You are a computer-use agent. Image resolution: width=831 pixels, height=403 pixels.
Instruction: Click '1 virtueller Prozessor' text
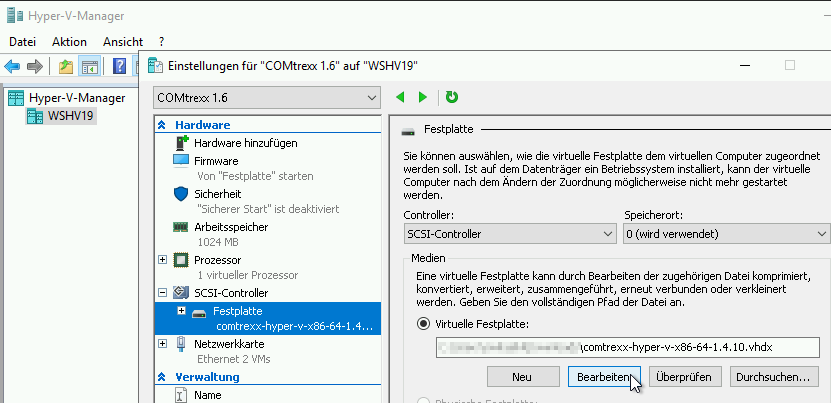[247, 275]
